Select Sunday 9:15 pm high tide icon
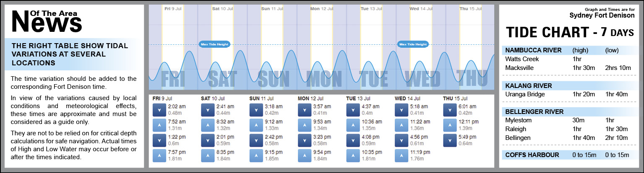Screen dimensions: 644x173 [x=256, y=155]
